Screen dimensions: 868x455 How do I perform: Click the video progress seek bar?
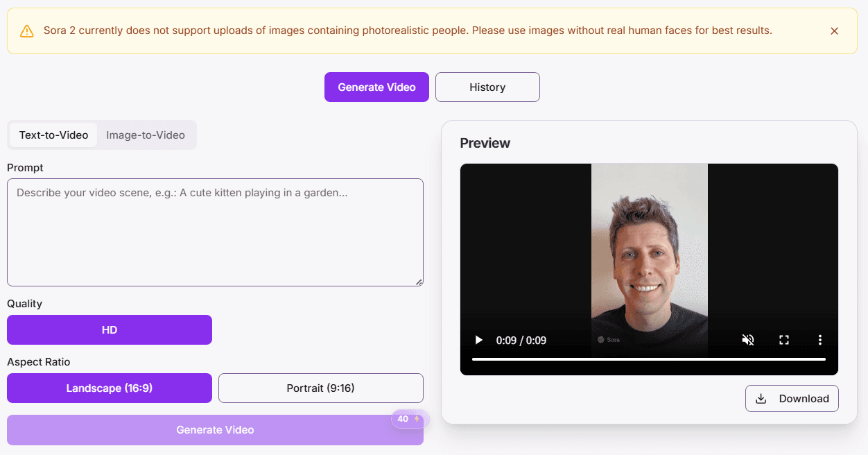pos(648,359)
